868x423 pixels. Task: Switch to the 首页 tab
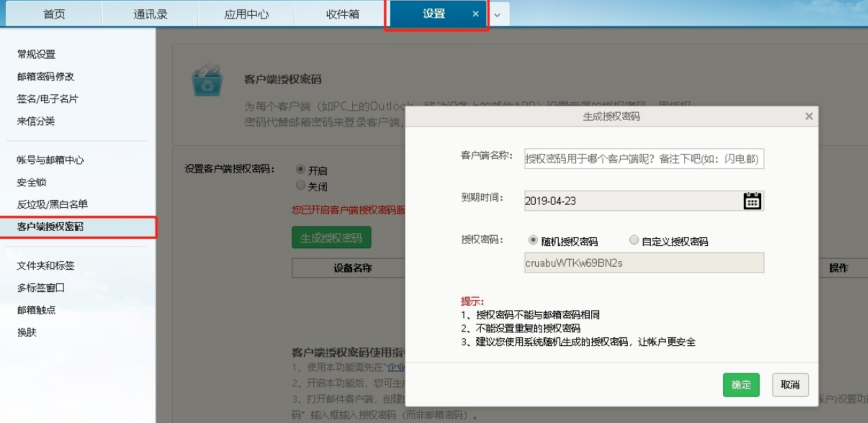coord(54,14)
